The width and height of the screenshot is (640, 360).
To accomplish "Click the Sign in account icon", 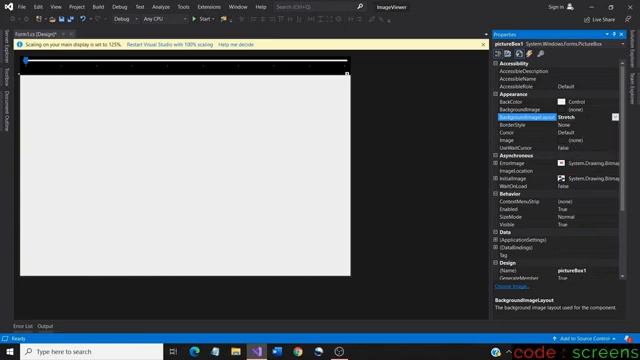I will [570, 7].
